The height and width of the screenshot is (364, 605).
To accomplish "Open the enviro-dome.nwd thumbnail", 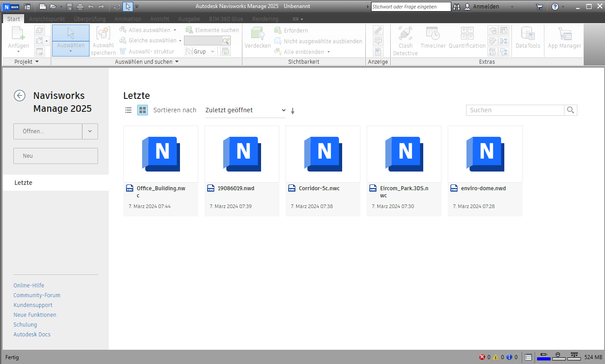I will 485,154.
